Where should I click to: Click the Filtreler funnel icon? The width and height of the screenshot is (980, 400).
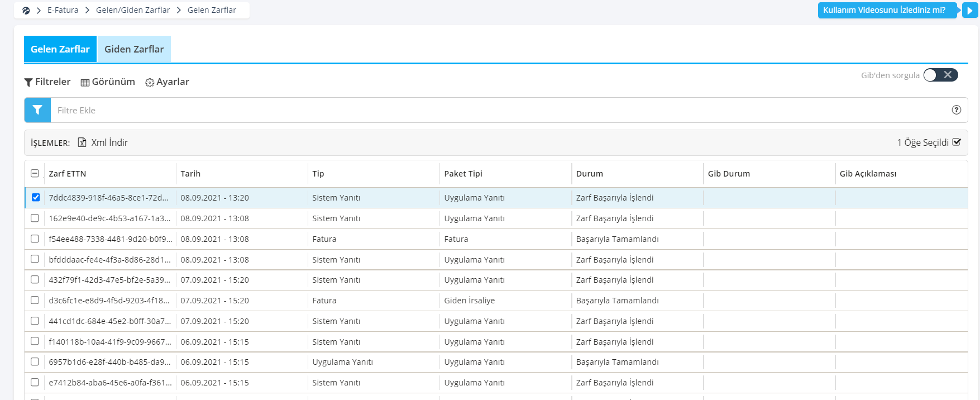pos(28,82)
